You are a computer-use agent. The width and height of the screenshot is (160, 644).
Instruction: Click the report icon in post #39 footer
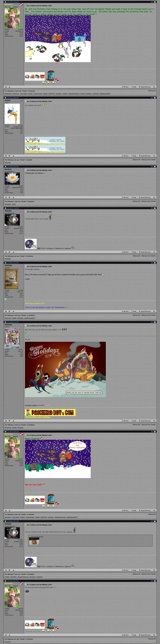click(6, 570)
